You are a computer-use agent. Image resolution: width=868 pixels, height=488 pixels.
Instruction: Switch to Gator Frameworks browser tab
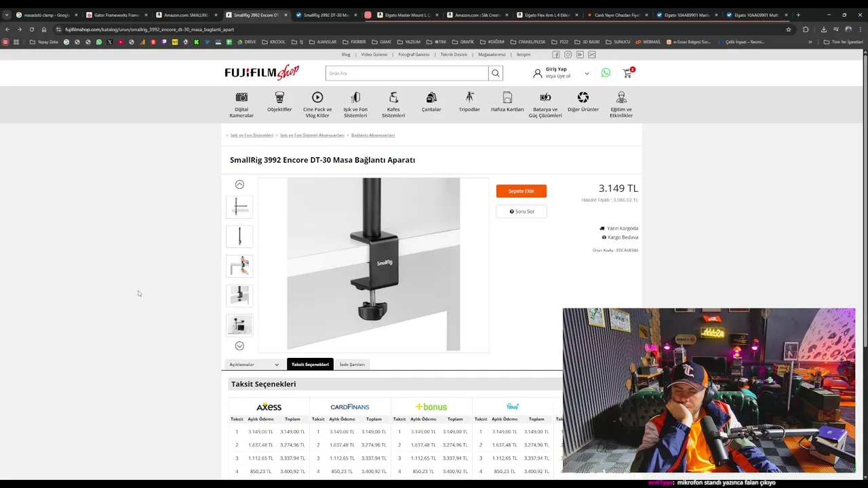[x=117, y=15]
